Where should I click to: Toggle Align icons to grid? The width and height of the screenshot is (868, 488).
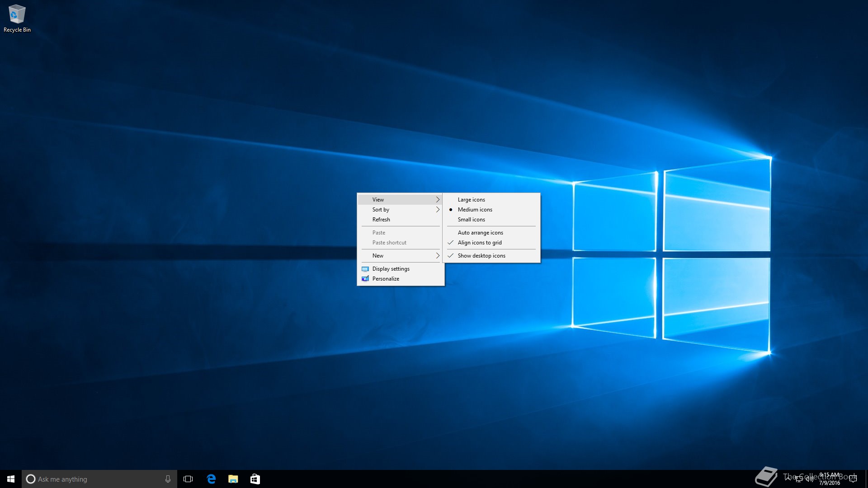491,243
